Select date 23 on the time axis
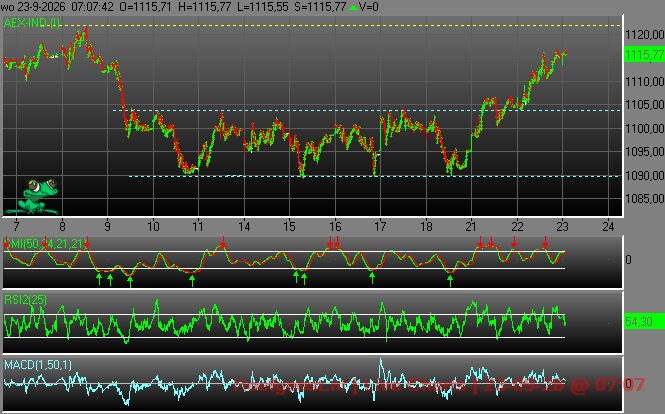665x414 pixels. [x=562, y=227]
